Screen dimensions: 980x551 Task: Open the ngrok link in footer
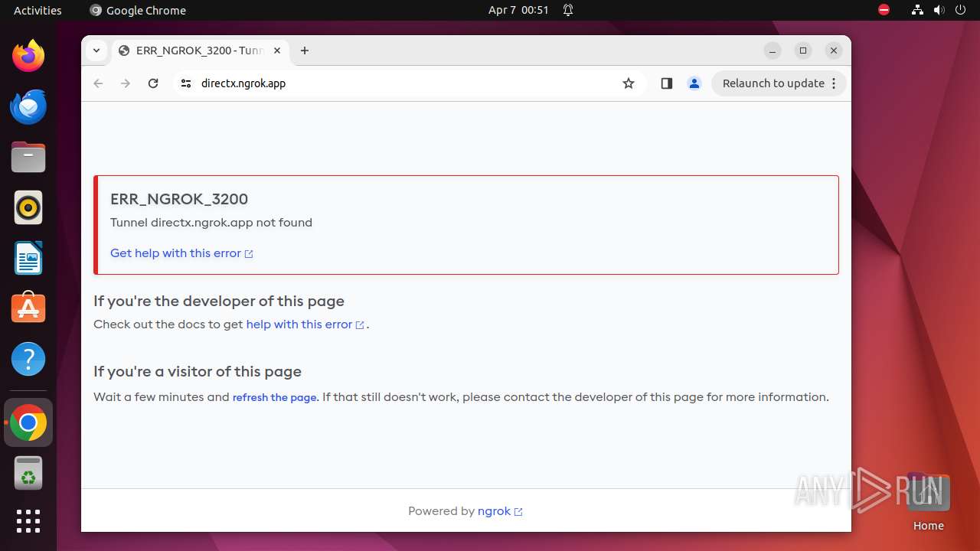[500, 511]
